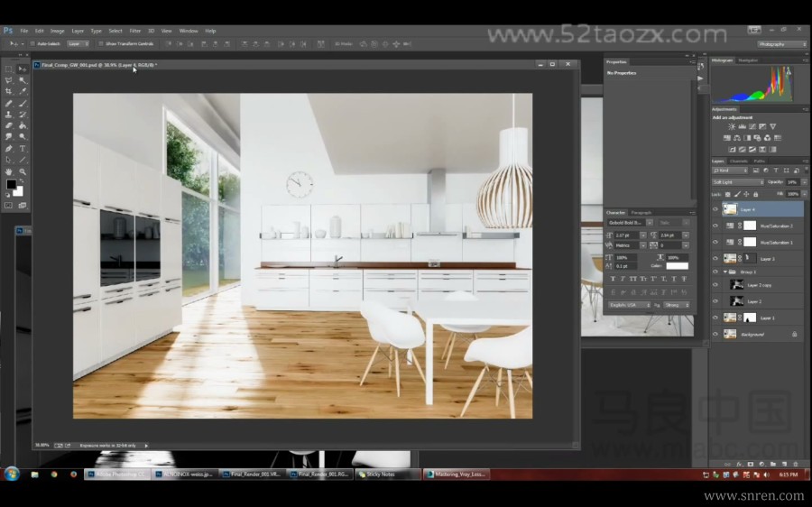Click the background color swatch
The image size is (812, 507).
(19, 191)
